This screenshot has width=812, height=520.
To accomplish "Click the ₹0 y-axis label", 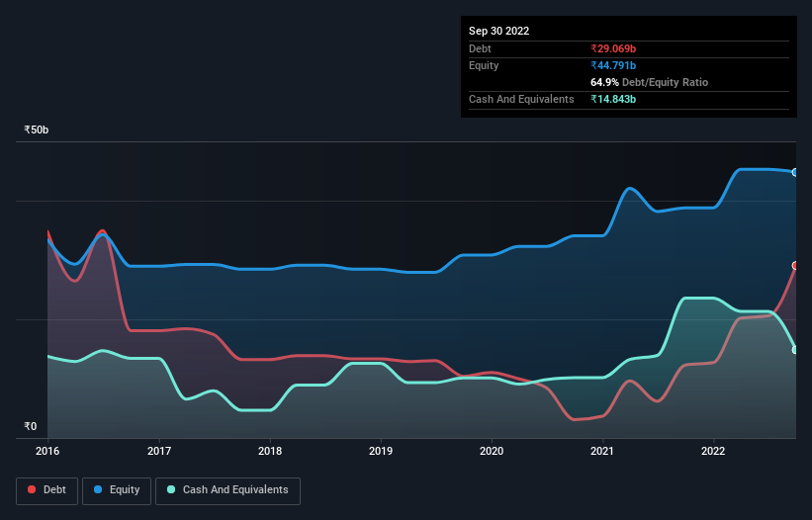I will coord(31,426).
